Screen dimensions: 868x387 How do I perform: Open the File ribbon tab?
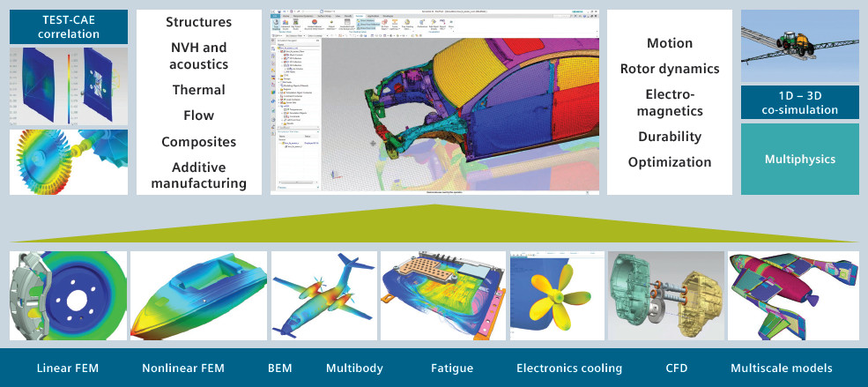tap(276, 16)
